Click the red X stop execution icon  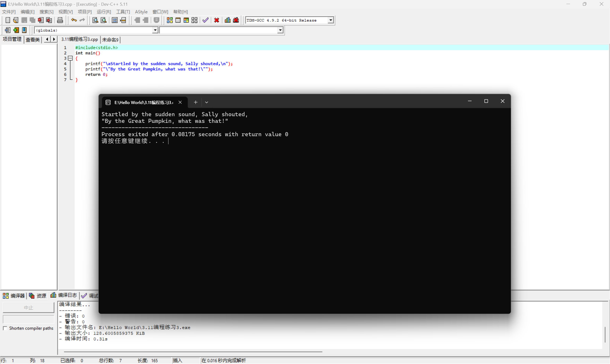(x=217, y=20)
